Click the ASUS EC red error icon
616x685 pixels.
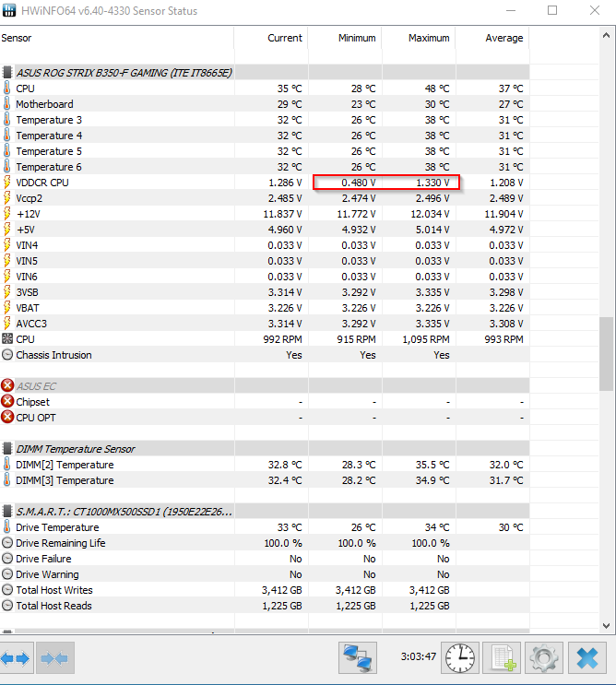tap(7, 385)
